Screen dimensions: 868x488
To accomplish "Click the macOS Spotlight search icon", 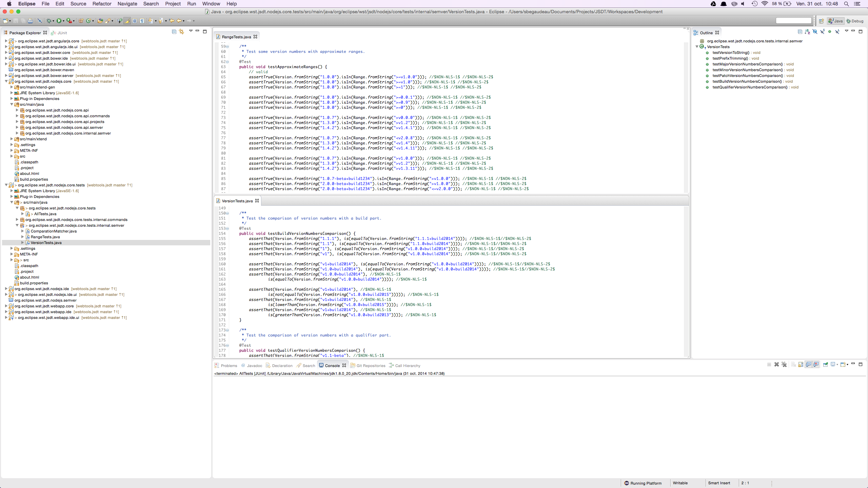I will pyautogui.click(x=846, y=4).
